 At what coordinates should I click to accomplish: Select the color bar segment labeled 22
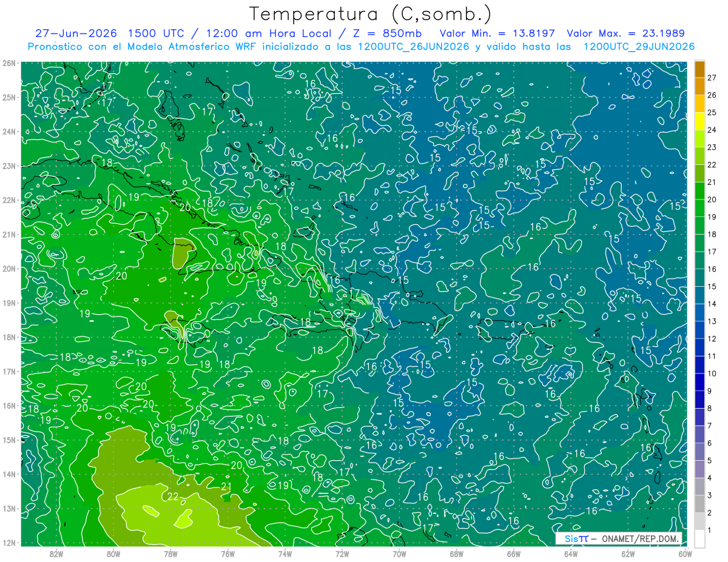(699, 156)
